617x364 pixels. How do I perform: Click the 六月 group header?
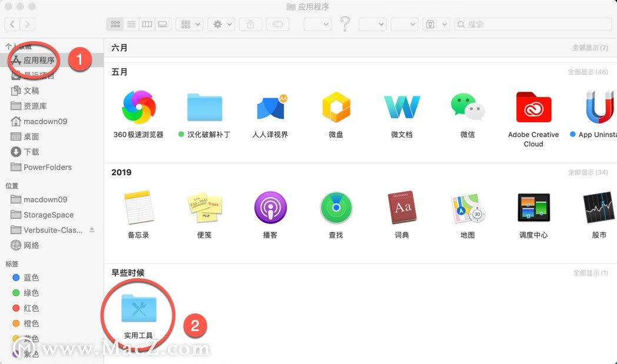tap(119, 48)
